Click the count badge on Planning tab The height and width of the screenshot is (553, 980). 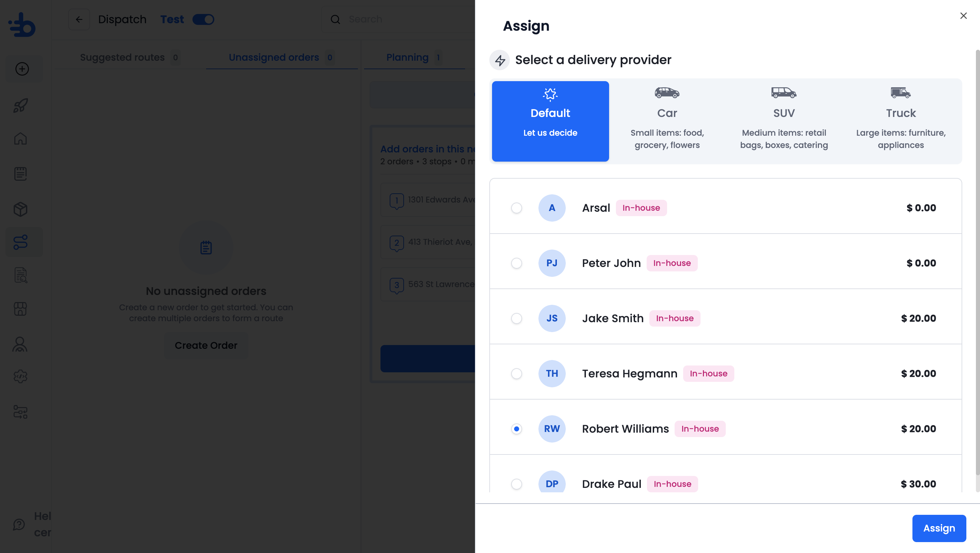[x=438, y=57]
